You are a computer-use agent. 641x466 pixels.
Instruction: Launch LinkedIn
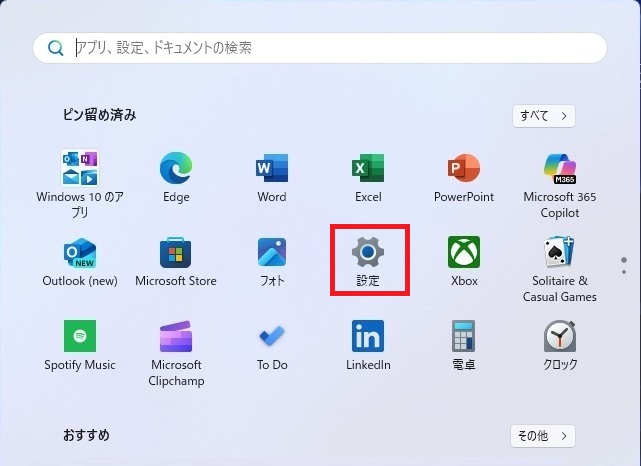pos(368,336)
